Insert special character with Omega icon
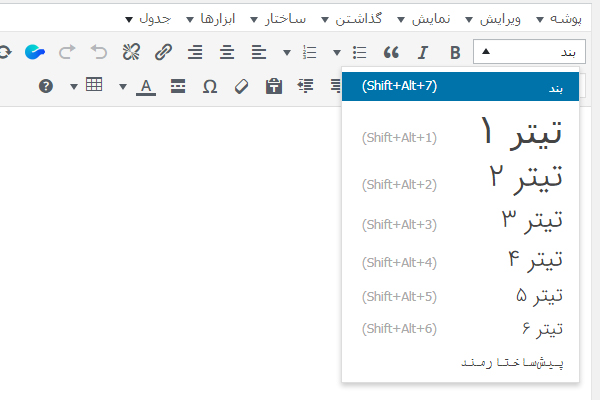The image size is (600, 400). 210,86
